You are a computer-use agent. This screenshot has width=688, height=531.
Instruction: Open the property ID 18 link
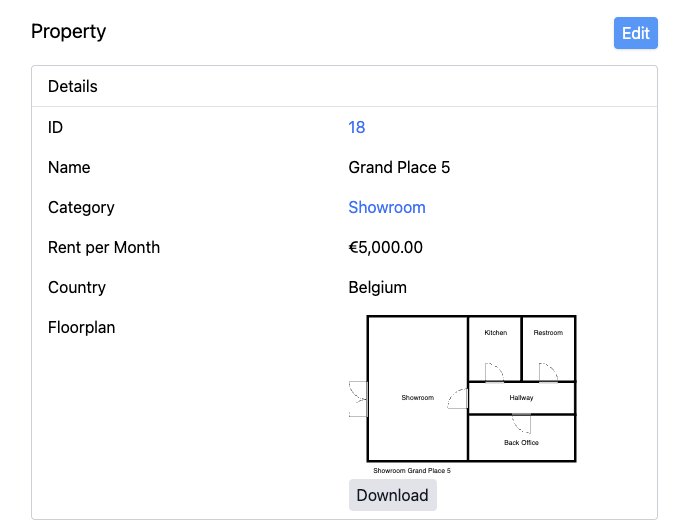tap(357, 127)
